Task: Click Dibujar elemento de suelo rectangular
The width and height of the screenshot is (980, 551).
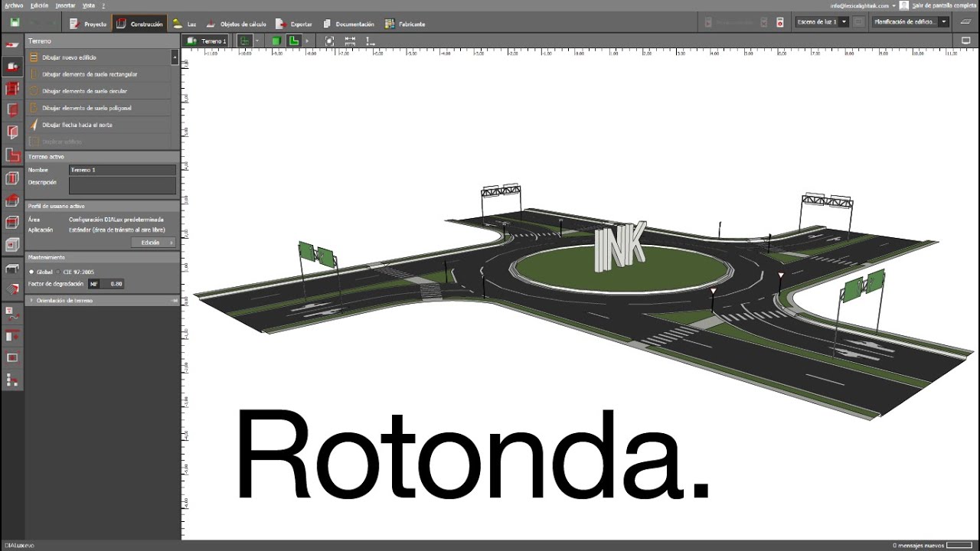Action: [100, 74]
